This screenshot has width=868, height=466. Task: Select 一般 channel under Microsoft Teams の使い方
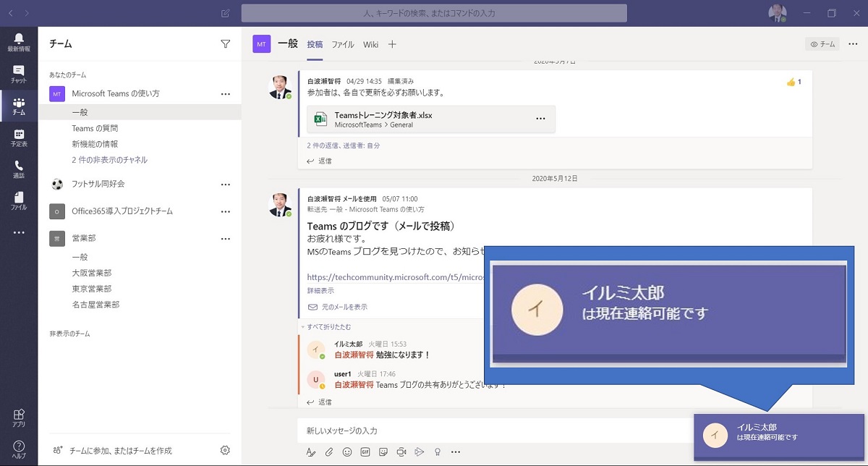click(140, 112)
